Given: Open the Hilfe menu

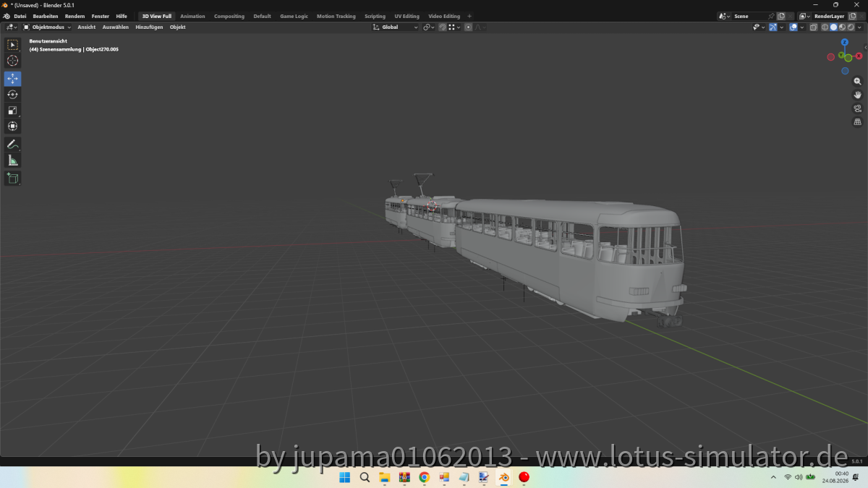Looking at the screenshot, I should pyautogui.click(x=122, y=16).
